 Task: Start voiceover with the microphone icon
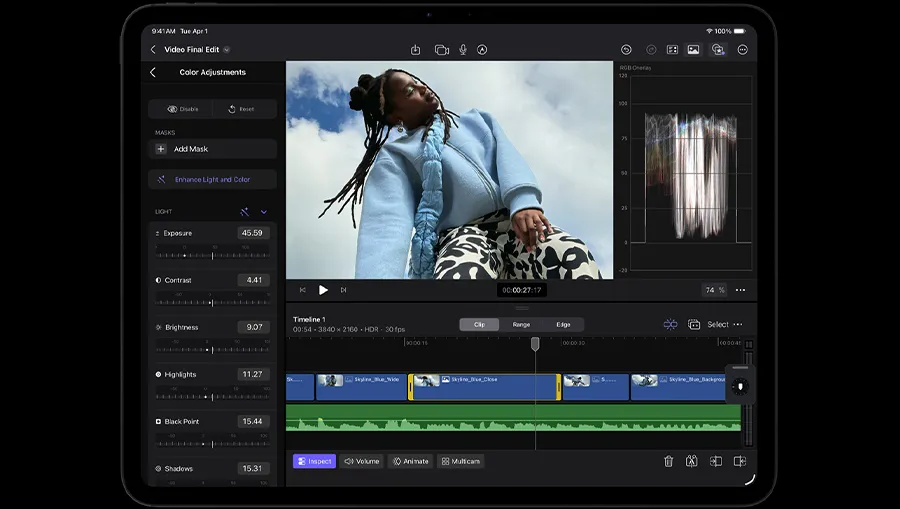point(462,49)
